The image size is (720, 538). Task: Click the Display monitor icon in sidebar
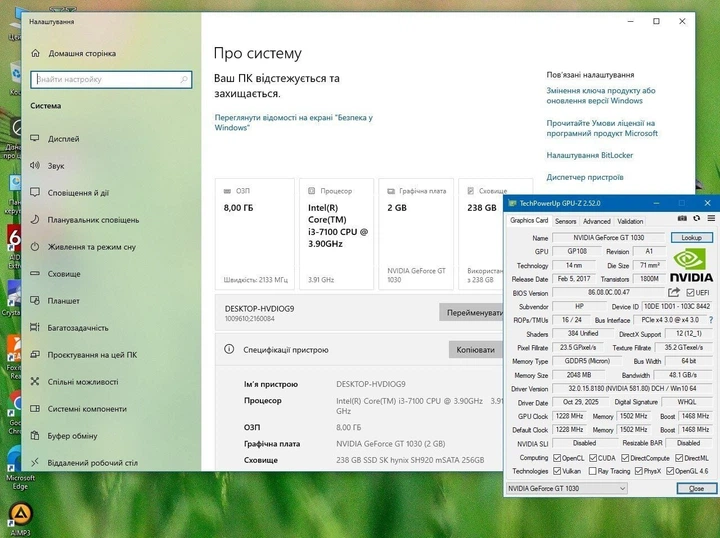coord(35,138)
